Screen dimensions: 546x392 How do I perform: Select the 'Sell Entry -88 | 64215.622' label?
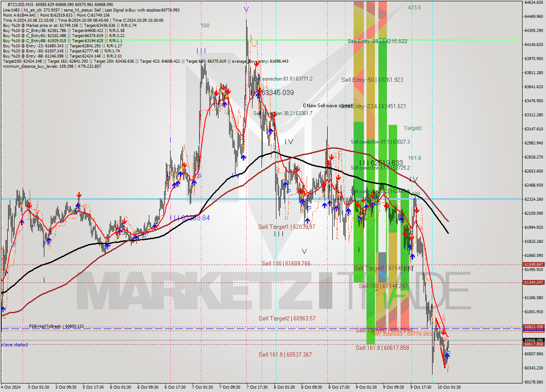point(377,41)
